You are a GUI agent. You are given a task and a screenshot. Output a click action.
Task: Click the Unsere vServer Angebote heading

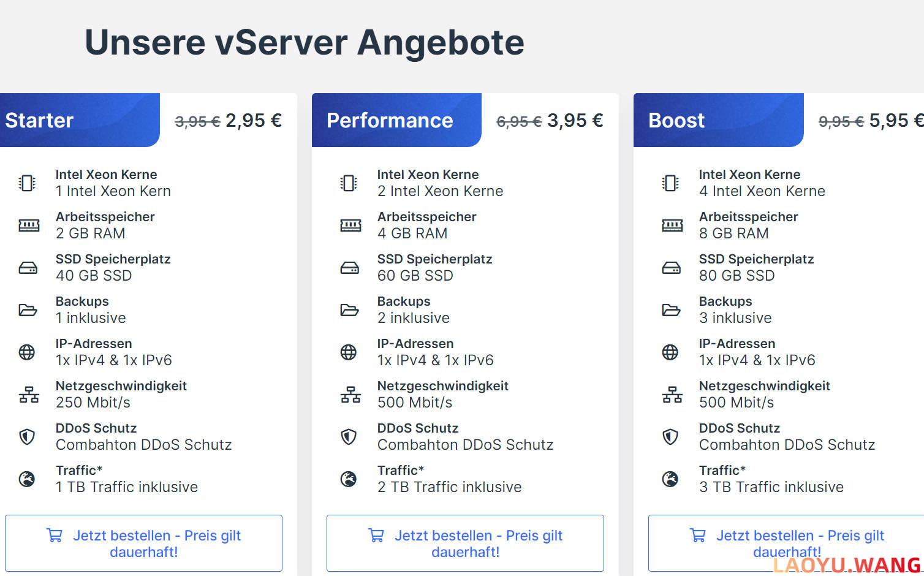tap(305, 42)
